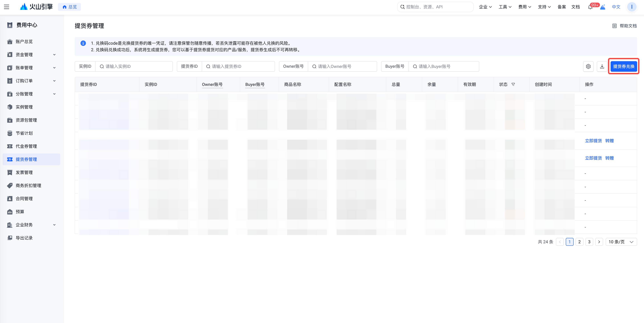Viewport: 644px width, 323px height.
Task: Click the notification bell icon
Action: [x=590, y=7]
